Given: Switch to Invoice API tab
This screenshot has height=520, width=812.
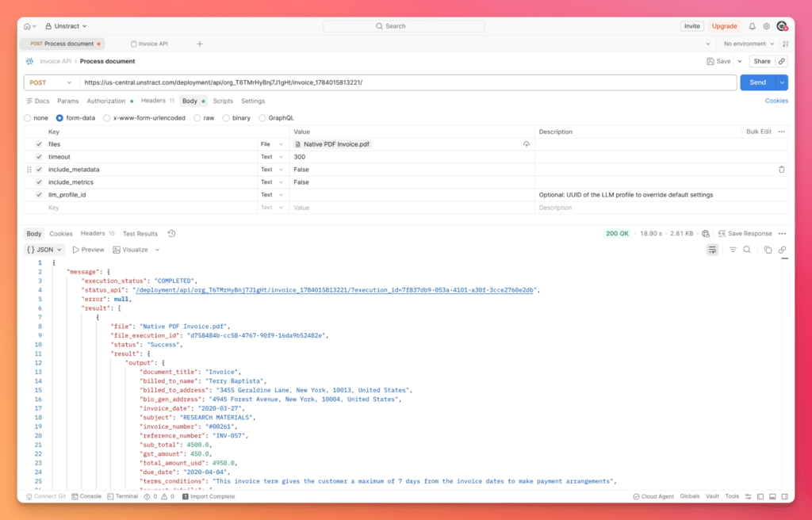Looking at the screenshot, I should pyautogui.click(x=149, y=44).
